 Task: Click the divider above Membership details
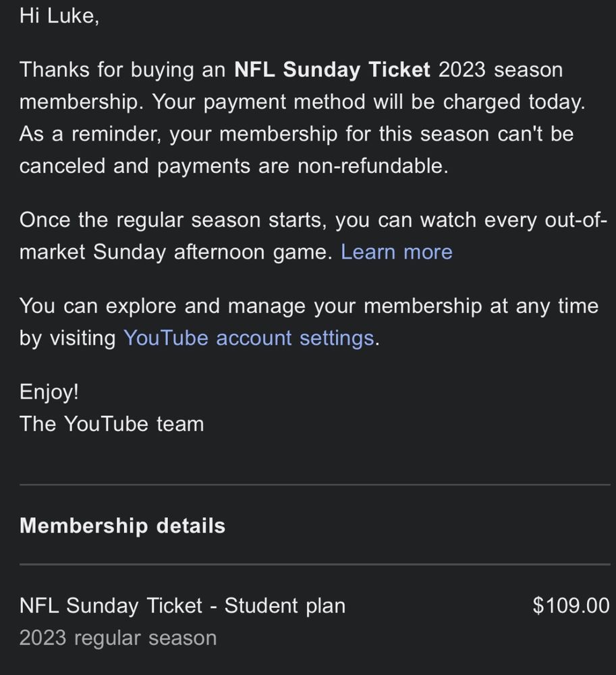click(x=315, y=485)
